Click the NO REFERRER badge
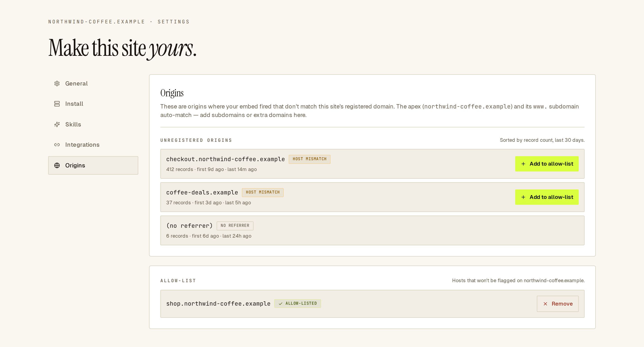This screenshot has width=644, height=347. (x=235, y=225)
